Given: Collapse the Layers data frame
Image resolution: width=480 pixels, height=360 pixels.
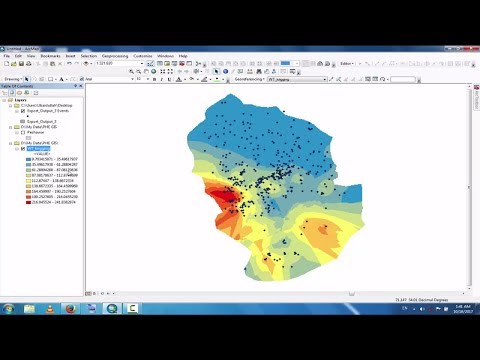Looking at the screenshot, I should pos(4,100).
